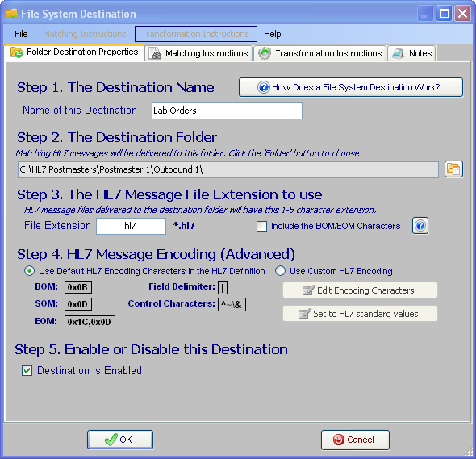Enable Include the BOM/EOM Characters checkbox

point(261,226)
